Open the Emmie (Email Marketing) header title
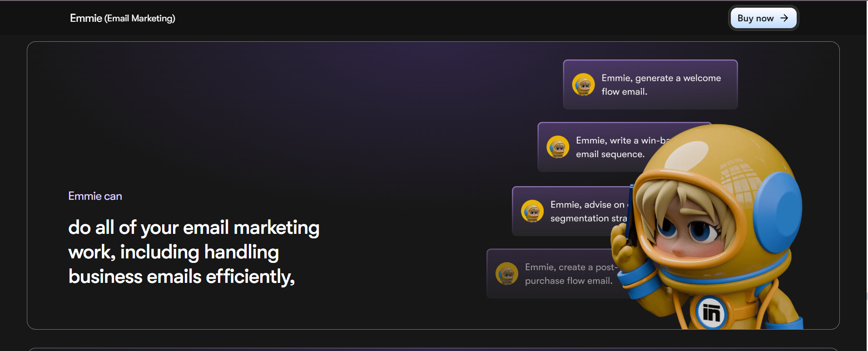This screenshot has height=351, width=868. point(123,18)
